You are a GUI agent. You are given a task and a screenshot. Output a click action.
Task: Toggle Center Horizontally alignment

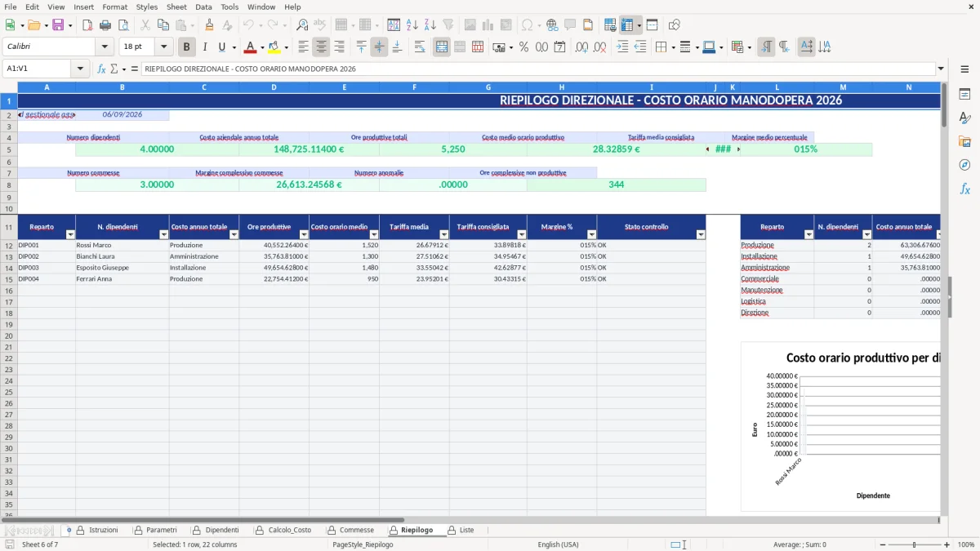click(x=321, y=47)
